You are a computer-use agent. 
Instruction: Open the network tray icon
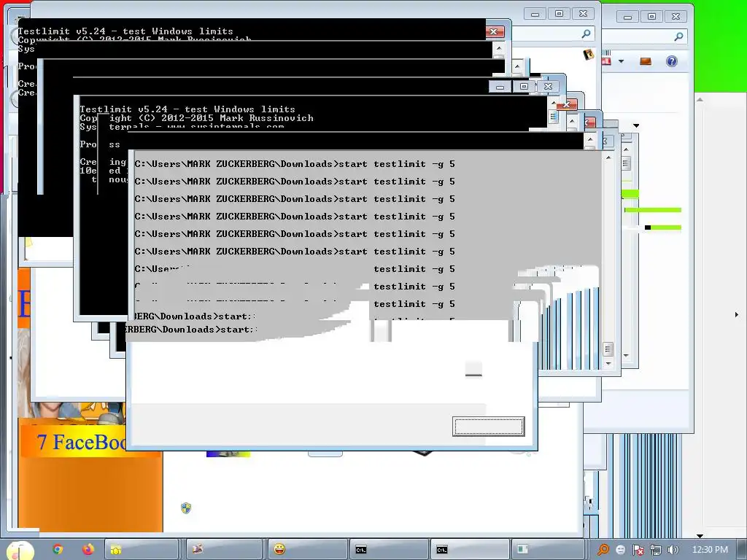(656, 550)
